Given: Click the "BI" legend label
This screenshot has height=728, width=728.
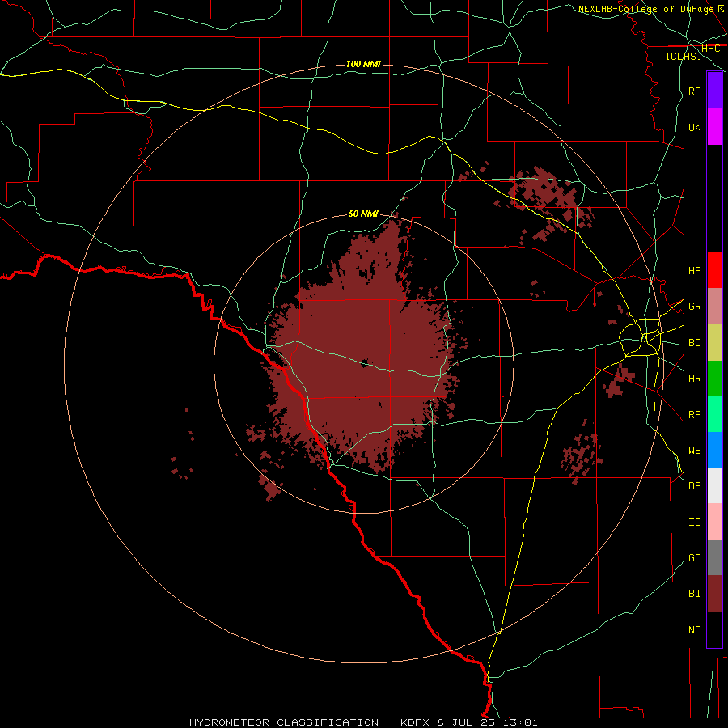Looking at the screenshot, I should click(x=695, y=594).
